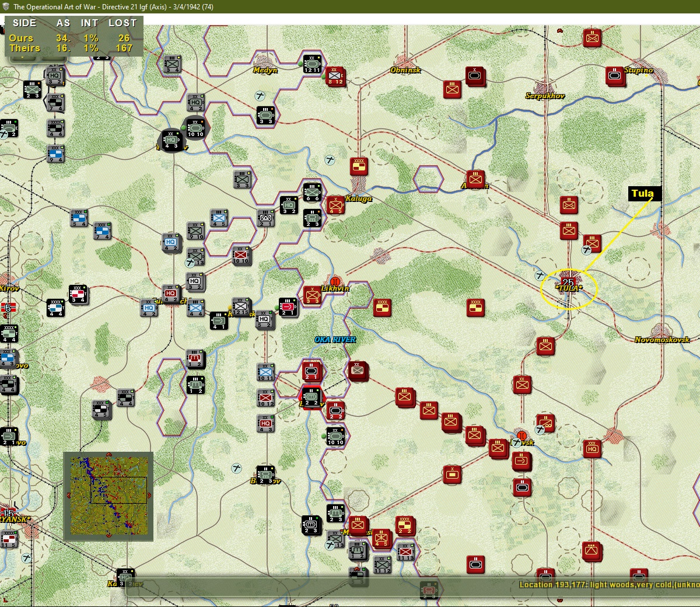Viewport: 700px width, 607px height.
Task: Select the black 10-10 division beside the highlighted HQ
Action: (x=195, y=128)
